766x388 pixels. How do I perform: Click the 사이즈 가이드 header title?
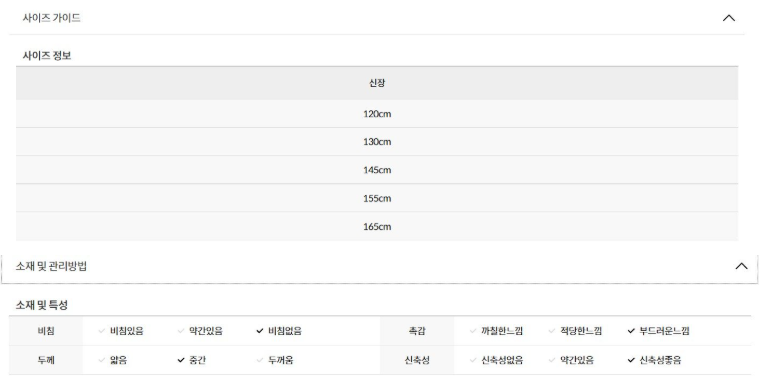pos(51,18)
